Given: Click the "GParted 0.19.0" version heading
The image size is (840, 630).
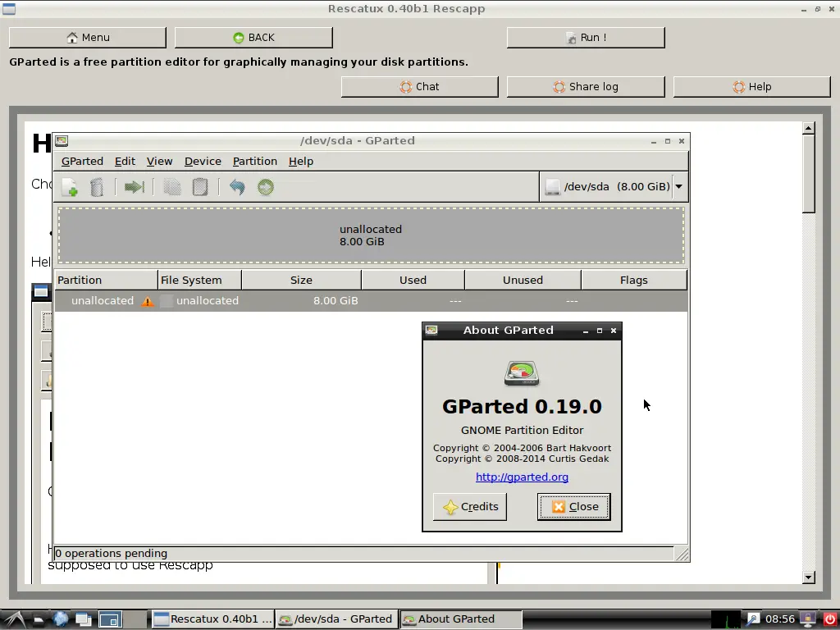Looking at the screenshot, I should (522, 407).
